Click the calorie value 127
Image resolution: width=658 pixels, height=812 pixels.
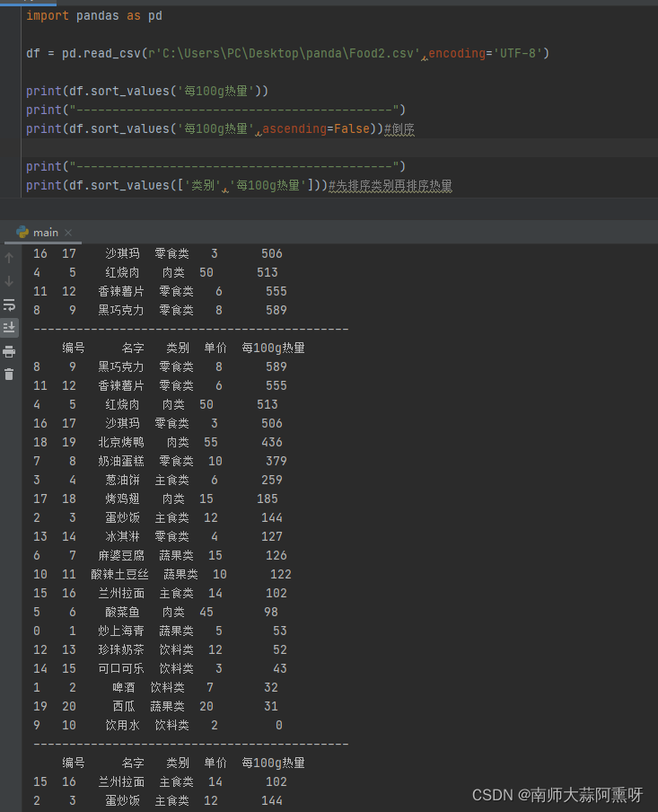coord(272,536)
